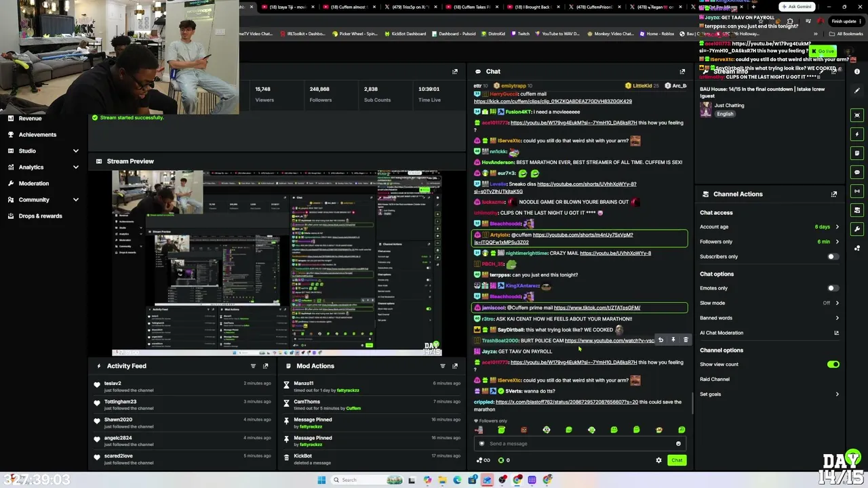
Task: Go to Achievements in sidebar
Action: pyautogui.click(x=37, y=135)
